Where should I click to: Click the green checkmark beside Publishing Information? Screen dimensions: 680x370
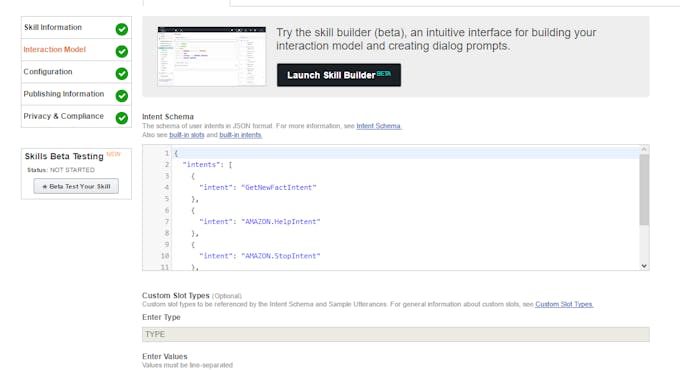pyautogui.click(x=122, y=95)
